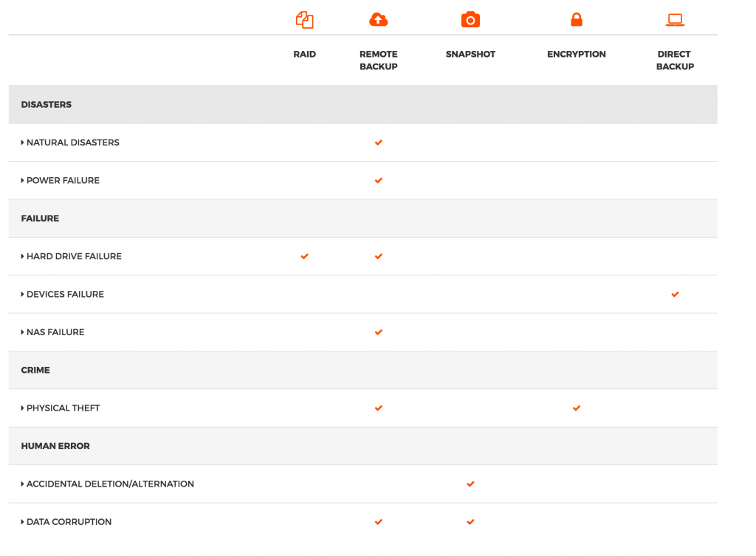
Task: Expand the Data Corruption row
Action: pyautogui.click(x=68, y=522)
